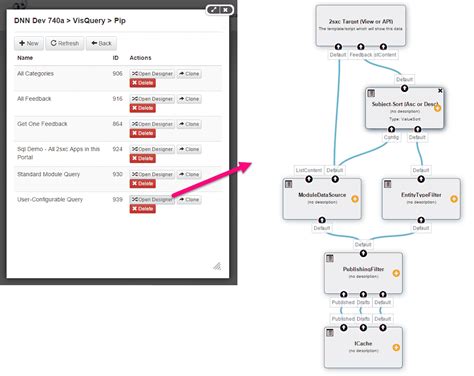This screenshot has width=474, height=376.
Task: Click the User-Configurable Query name
Action: click(x=50, y=199)
